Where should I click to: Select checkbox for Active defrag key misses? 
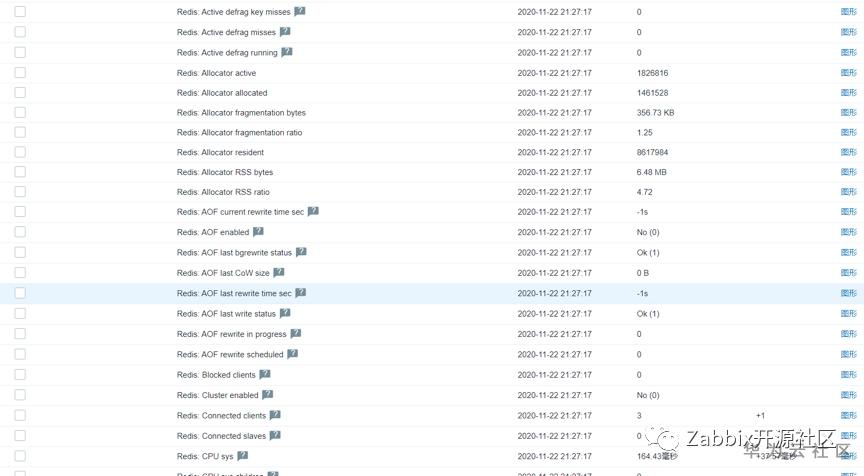click(20, 12)
